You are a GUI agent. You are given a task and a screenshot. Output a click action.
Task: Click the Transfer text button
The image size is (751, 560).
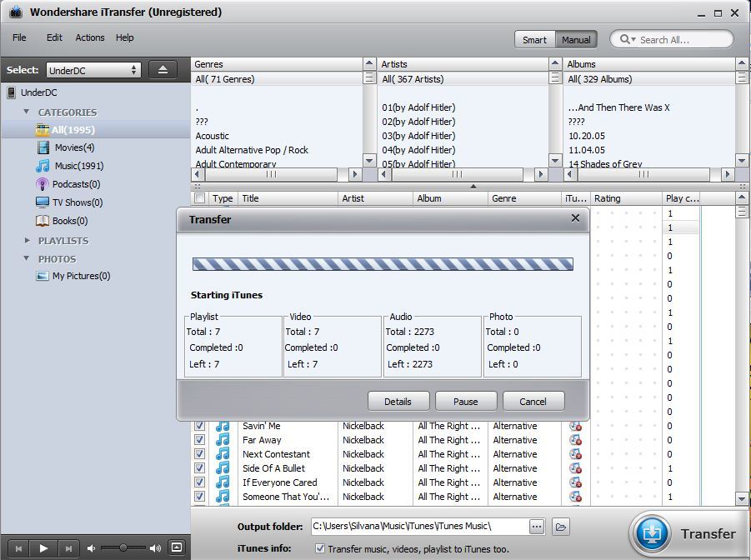708,533
